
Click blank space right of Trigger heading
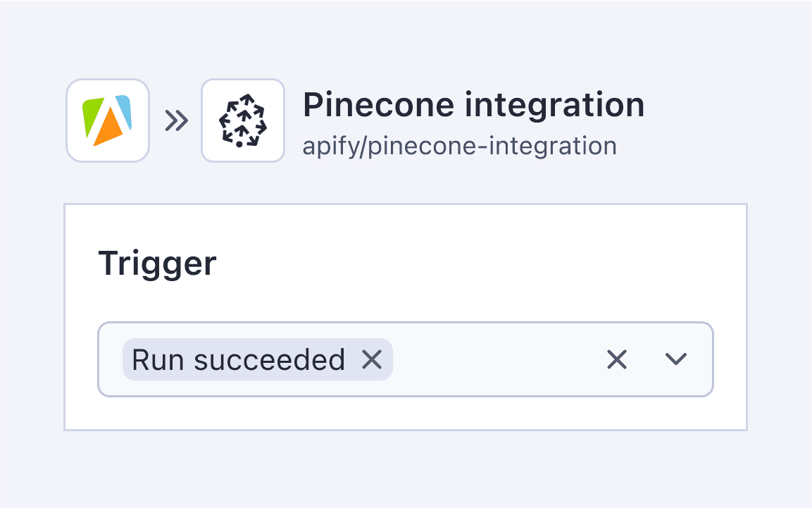tap(466, 263)
